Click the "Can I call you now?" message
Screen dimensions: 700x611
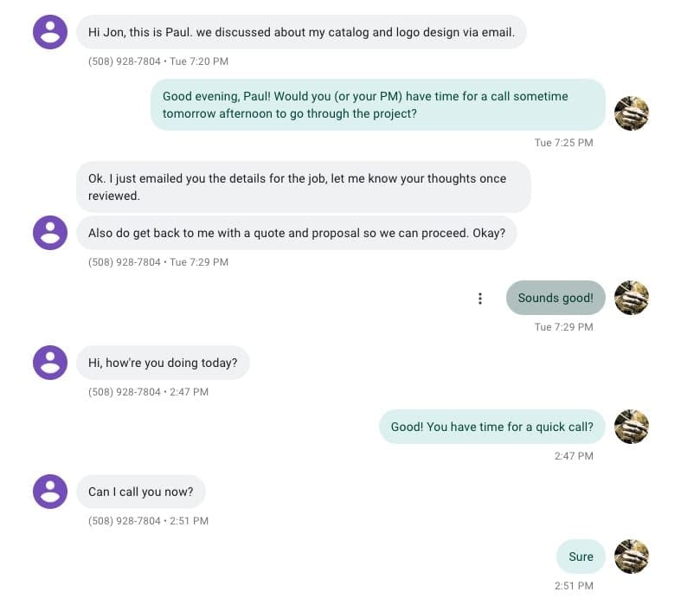coord(141,492)
